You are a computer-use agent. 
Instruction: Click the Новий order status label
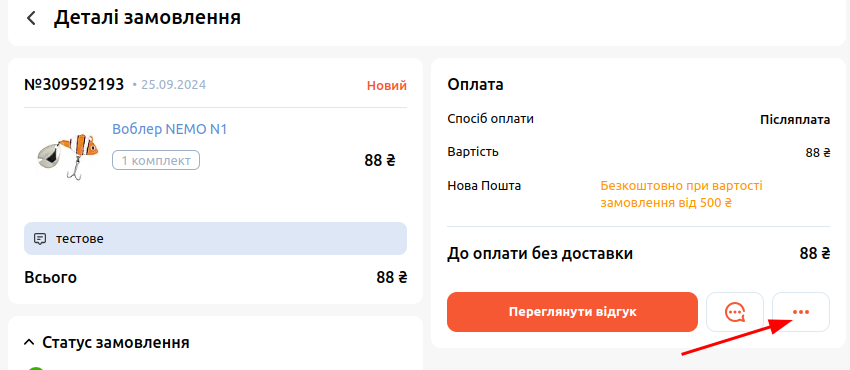387,86
